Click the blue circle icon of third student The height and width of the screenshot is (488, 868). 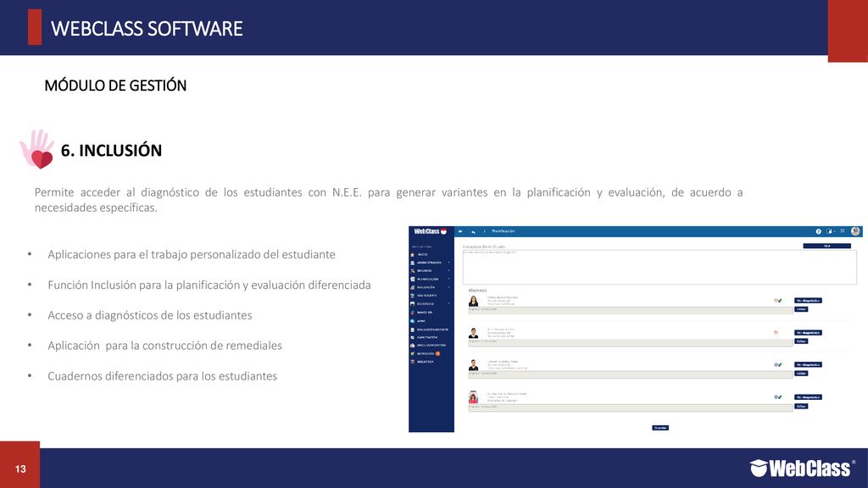(776, 364)
